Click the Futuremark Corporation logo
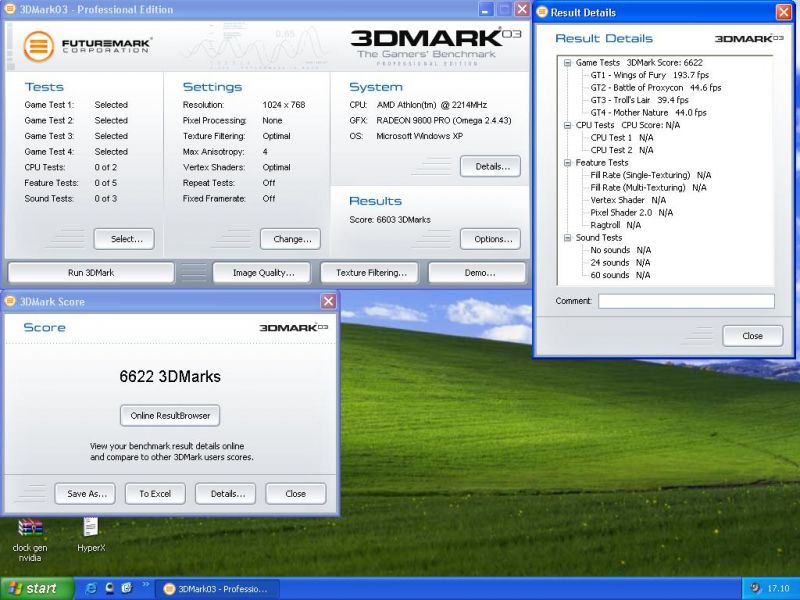 (87, 46)
